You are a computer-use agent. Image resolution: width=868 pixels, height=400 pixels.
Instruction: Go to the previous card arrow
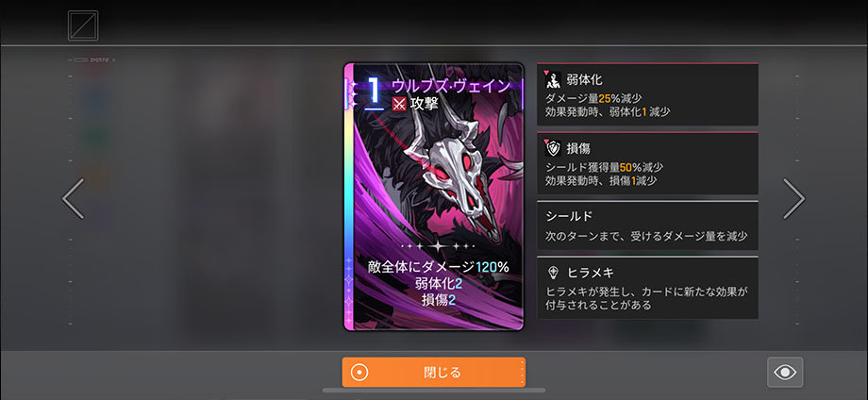pyautogui.click(x=73, y=199)
